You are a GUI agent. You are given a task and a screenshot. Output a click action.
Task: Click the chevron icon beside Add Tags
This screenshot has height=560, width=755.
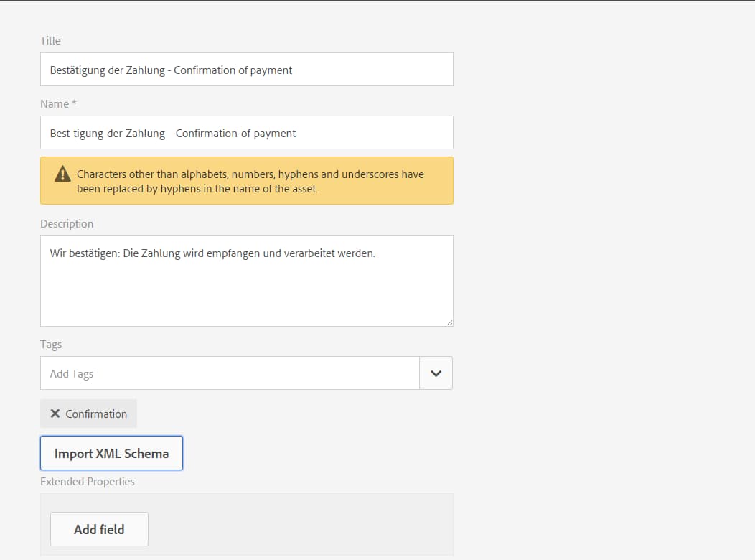[436, 373]
